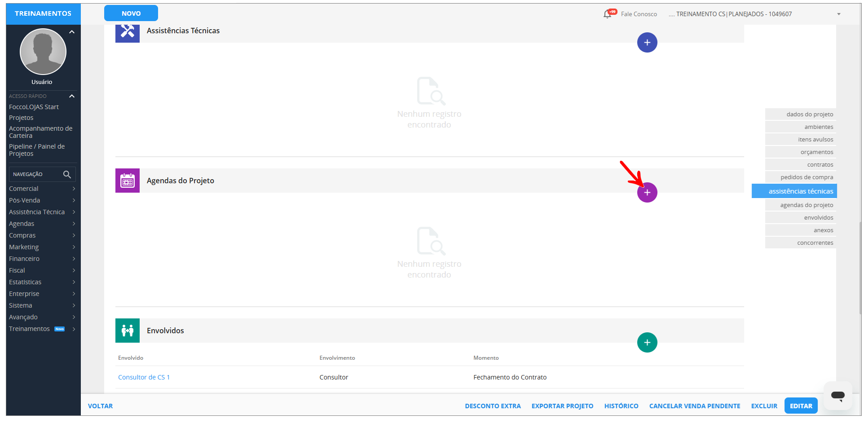The height and width of the screenshot is (428, 868).
Task: Expand the Agendas sidebar menu
Action: [x=42, y=224]
